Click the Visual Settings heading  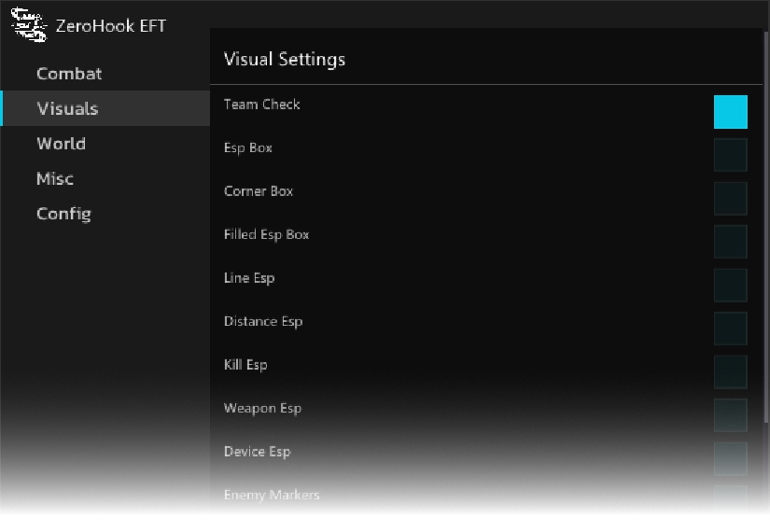(285, 60)
